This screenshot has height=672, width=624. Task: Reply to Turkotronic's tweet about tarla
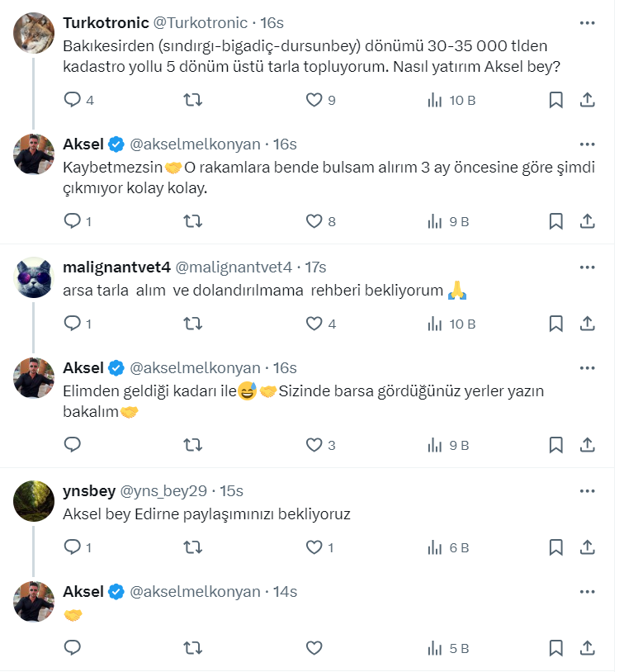click(73, 100)
